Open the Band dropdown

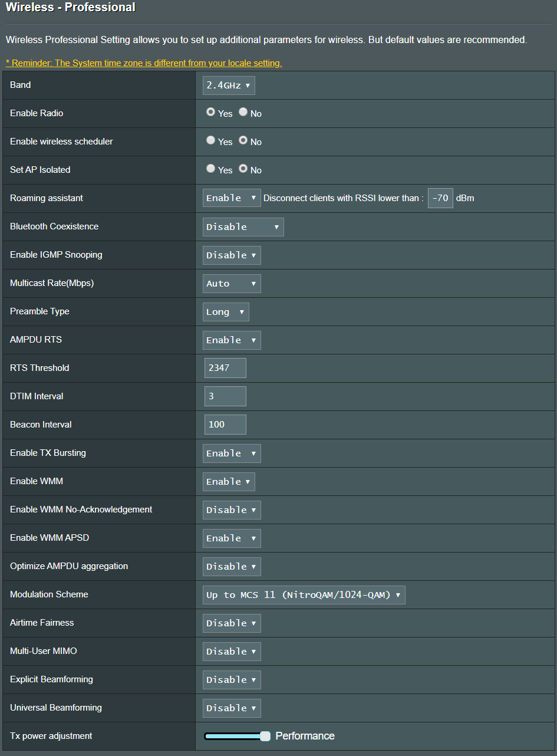[x=229, y=86]
